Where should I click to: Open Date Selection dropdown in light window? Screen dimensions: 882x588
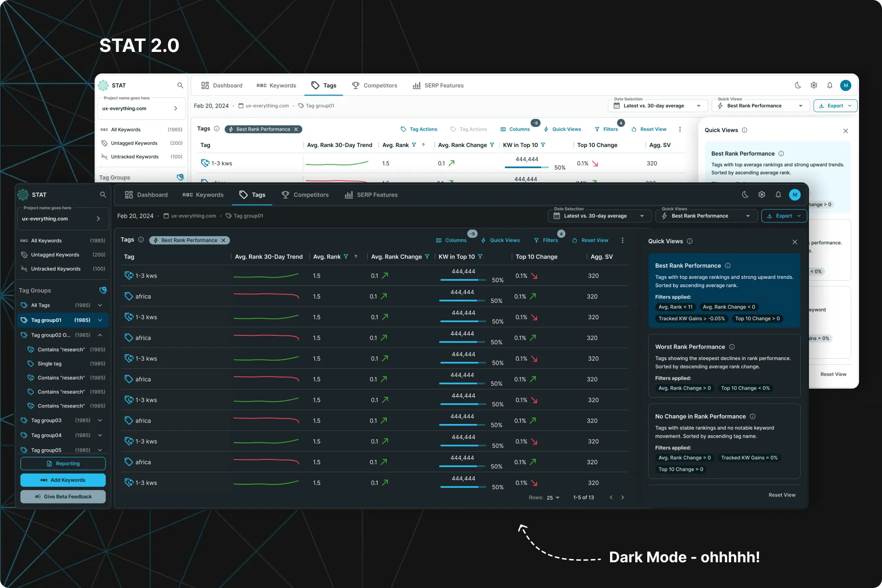point(658,106)
